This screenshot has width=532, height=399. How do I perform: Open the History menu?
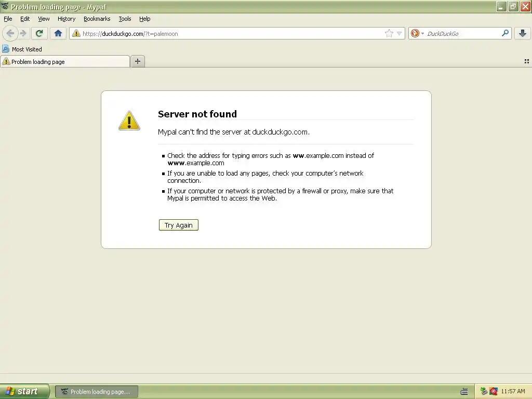pos(66,19)
